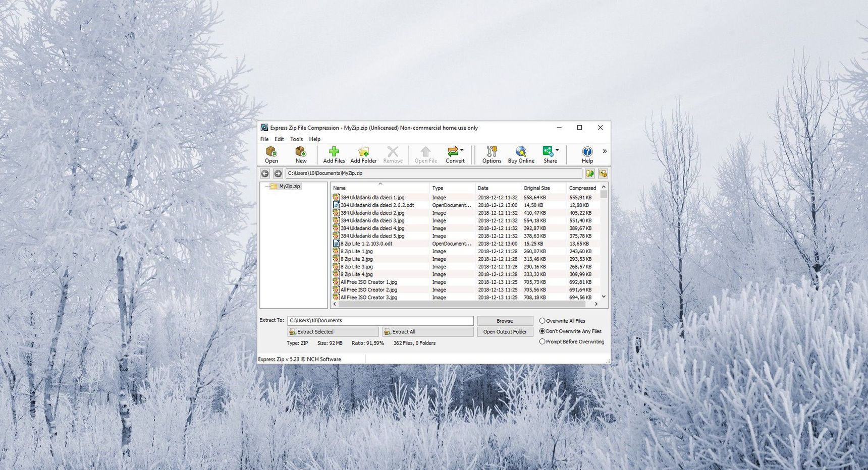The width and height of the screenshot is (868, 470).
Task: Click the 558,64 KB original size cell
Action: [535, 198]
